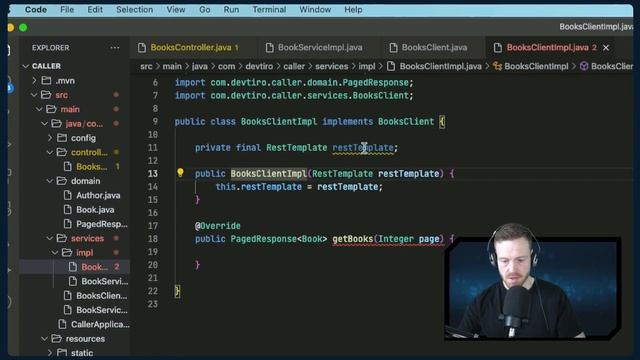Collapse the resources folder

tap(45, 339)
